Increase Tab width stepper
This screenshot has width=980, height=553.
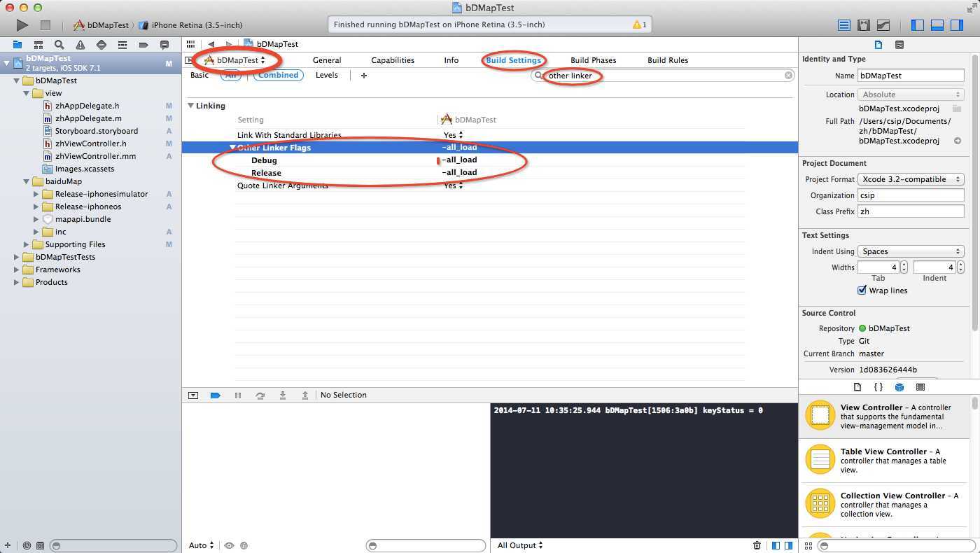click(904, 265)
